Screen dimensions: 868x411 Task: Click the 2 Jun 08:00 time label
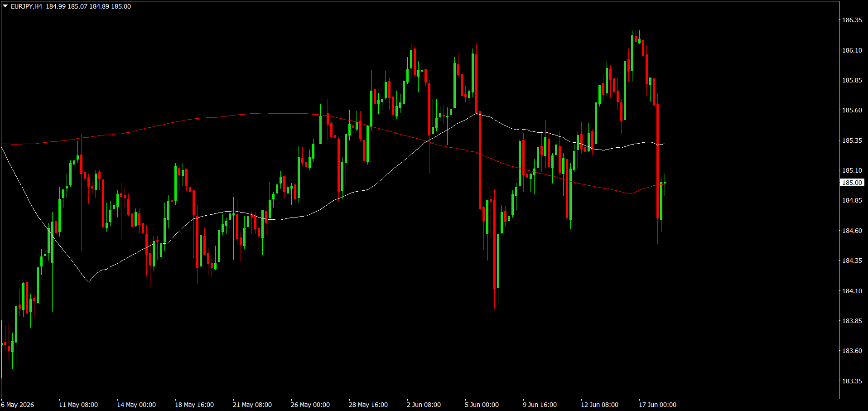coord(424,405)
